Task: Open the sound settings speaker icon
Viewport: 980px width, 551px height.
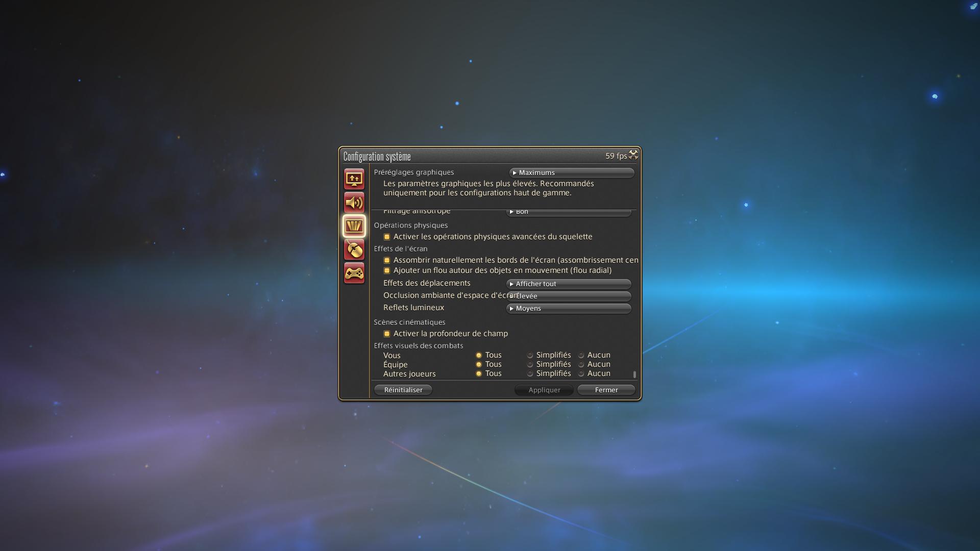Action: (x=354, y=203)
